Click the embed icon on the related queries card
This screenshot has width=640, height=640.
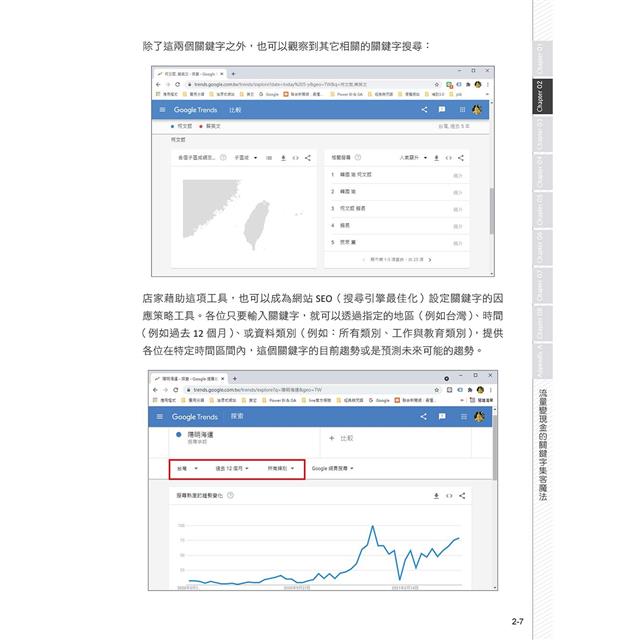coord(449,158)
